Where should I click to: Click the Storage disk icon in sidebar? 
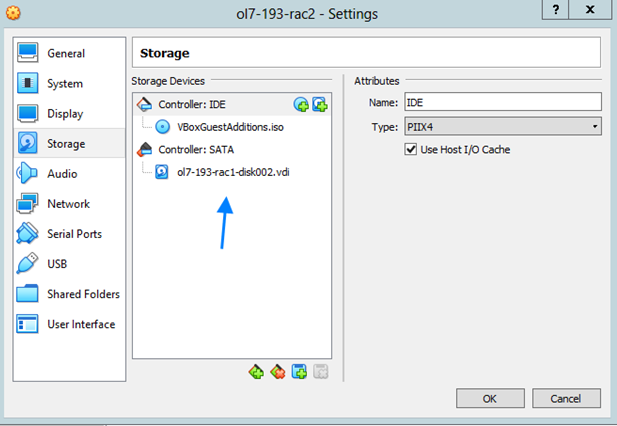tap(28, 143)
